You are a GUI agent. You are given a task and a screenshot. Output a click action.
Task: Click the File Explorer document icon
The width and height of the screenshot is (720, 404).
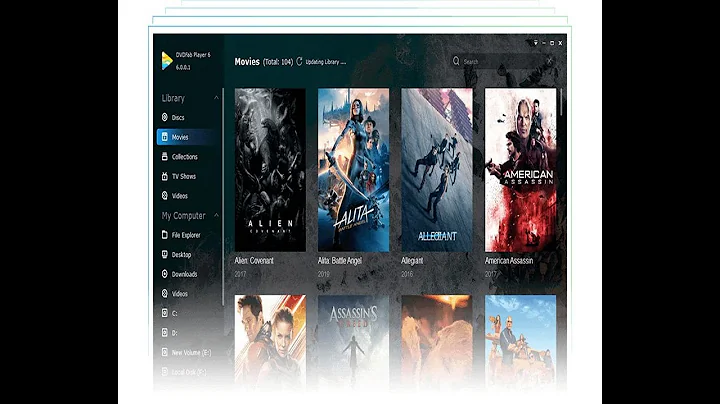[164, 235]
